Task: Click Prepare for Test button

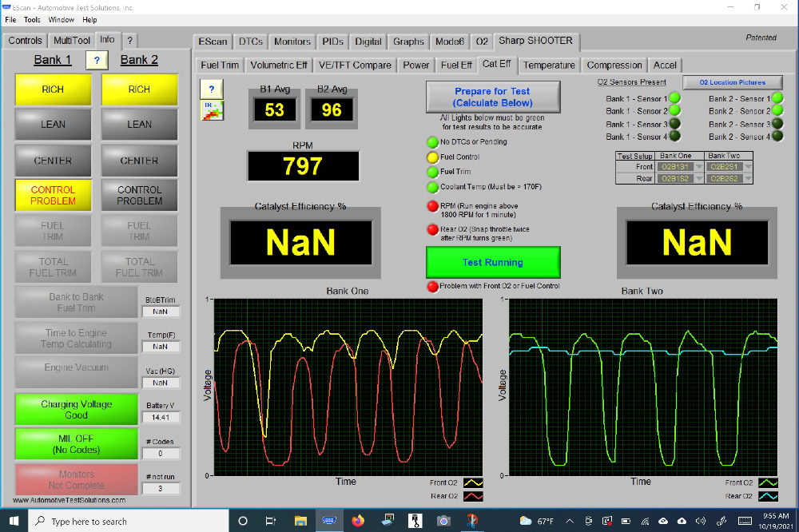Action: (x=491, y=97)
